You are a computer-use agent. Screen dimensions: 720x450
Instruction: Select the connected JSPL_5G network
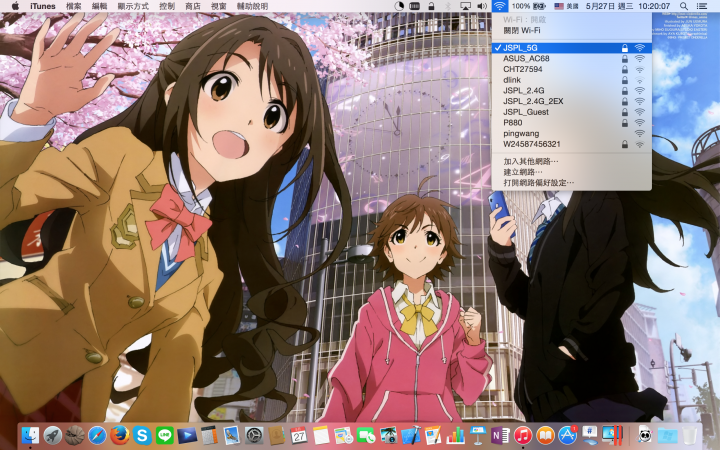click(571, 48)
